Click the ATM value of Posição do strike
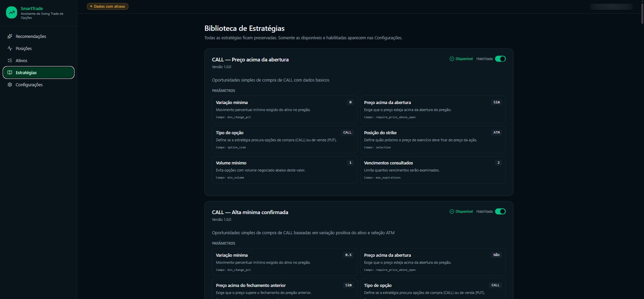 click(496, 133)
